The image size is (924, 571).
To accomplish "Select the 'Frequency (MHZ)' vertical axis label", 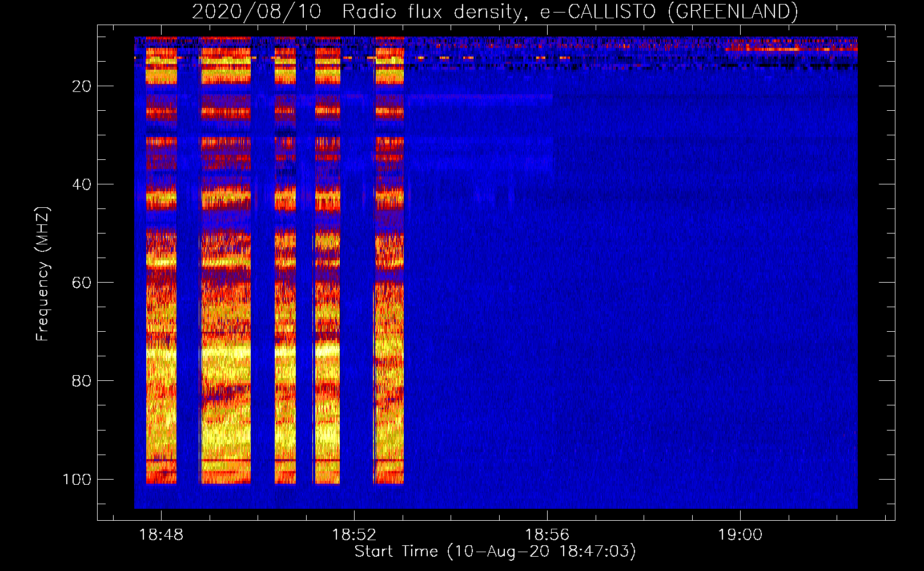I will point(43,274).
